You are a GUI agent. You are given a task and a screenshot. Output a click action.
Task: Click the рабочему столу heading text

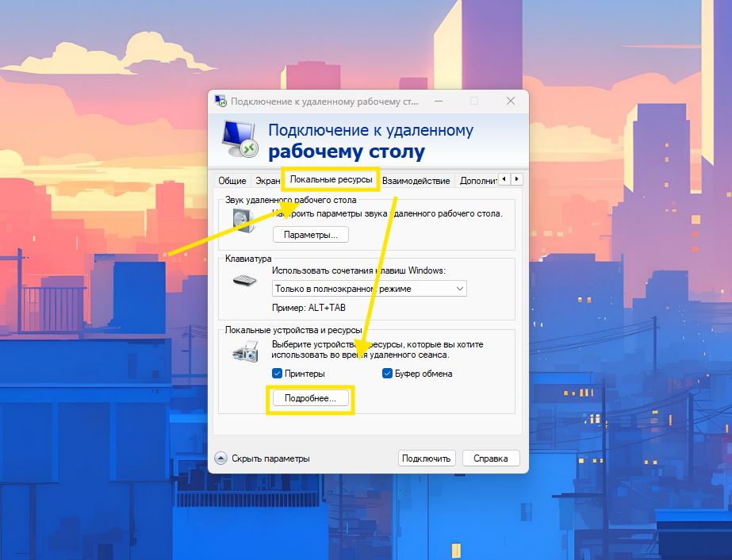[x=347, y=152]
